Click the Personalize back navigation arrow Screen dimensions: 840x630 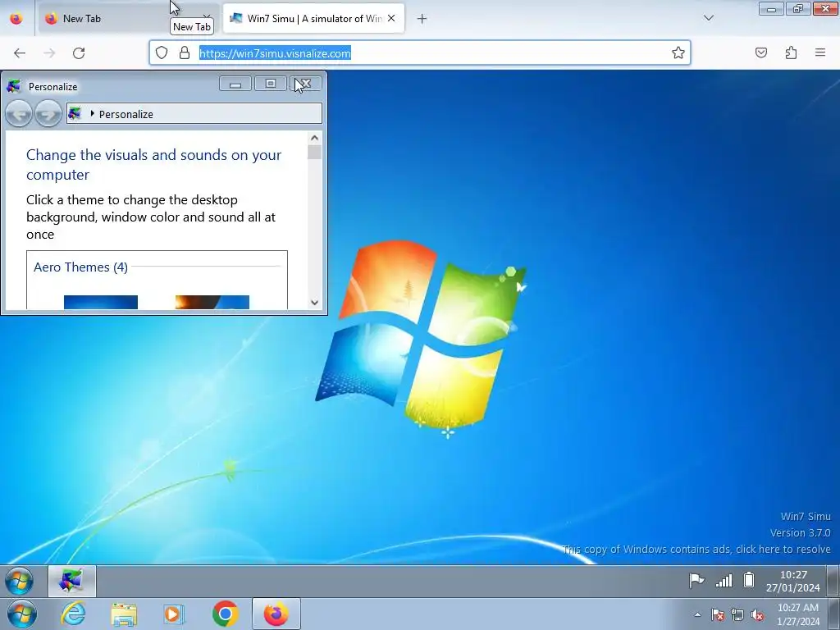coord(19,113)
